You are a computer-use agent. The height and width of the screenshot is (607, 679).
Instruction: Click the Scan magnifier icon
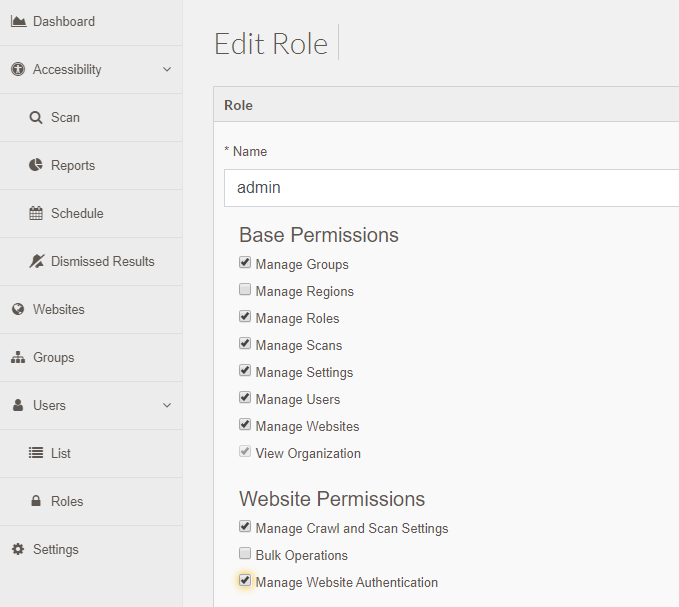tap(36, 118)
